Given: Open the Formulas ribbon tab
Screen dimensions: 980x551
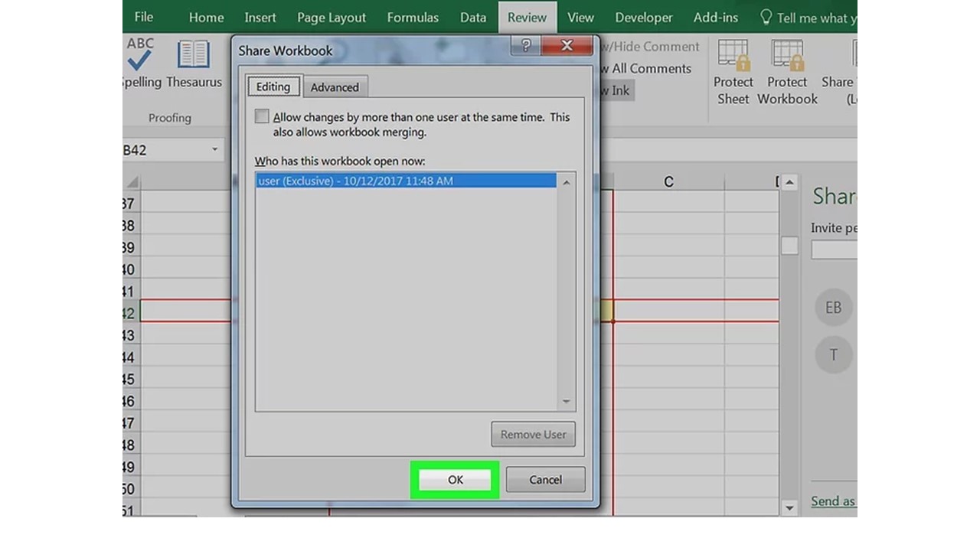Looking at the screenshot, I should pyautogui.click(x=413, y=17).
